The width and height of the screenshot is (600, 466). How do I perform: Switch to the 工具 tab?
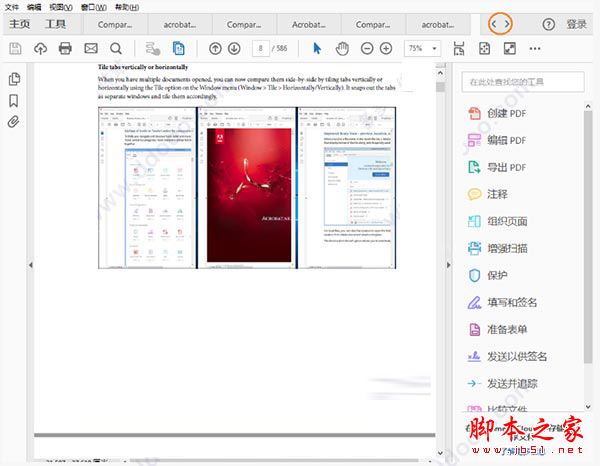pyautogui.click(x=55, y=24)
